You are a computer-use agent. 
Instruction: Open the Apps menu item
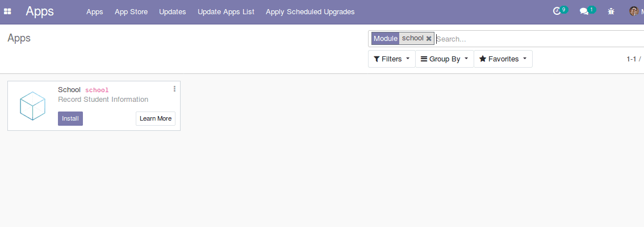point(94,12)
